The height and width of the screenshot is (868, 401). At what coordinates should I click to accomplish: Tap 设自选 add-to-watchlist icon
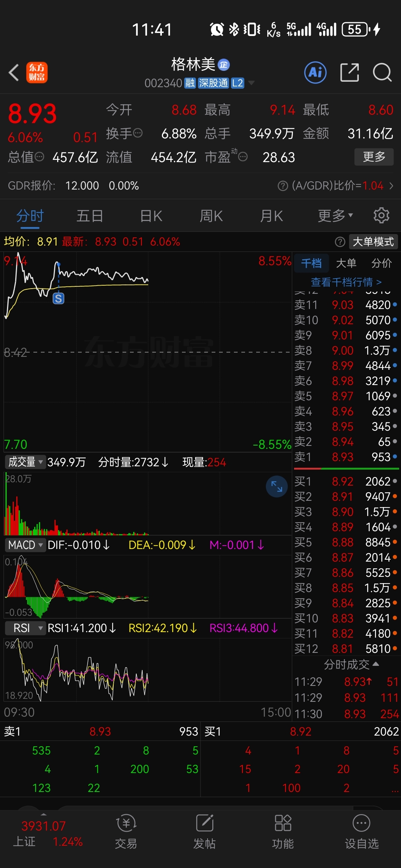[361, 832]
